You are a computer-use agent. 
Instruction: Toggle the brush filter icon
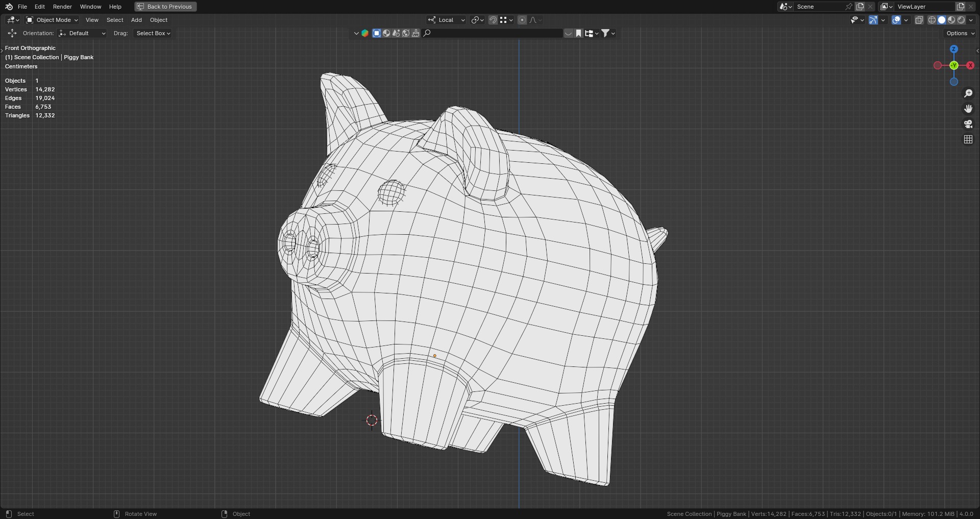click(x=415, y=33)
